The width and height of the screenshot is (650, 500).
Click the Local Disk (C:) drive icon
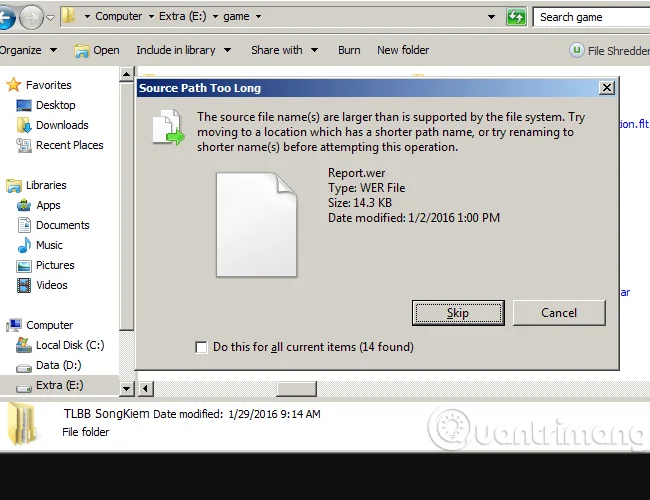tap(24, 345)
